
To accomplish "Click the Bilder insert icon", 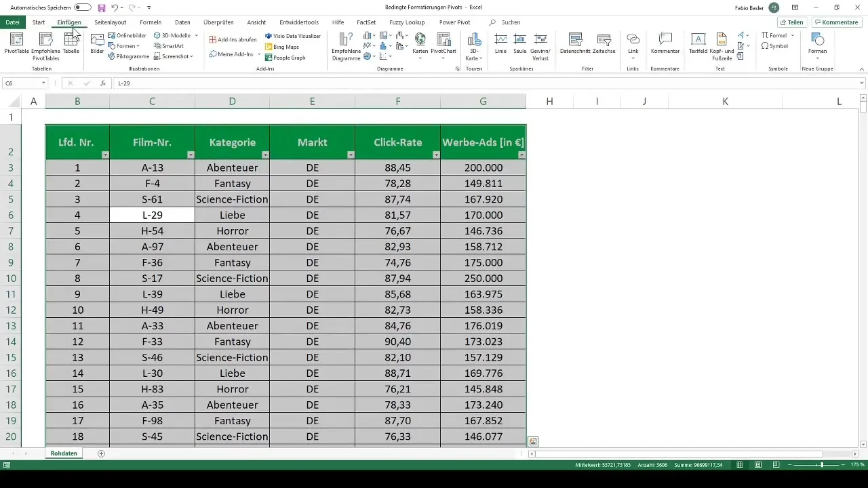I will pyautogui.click(x=97, y=43).
